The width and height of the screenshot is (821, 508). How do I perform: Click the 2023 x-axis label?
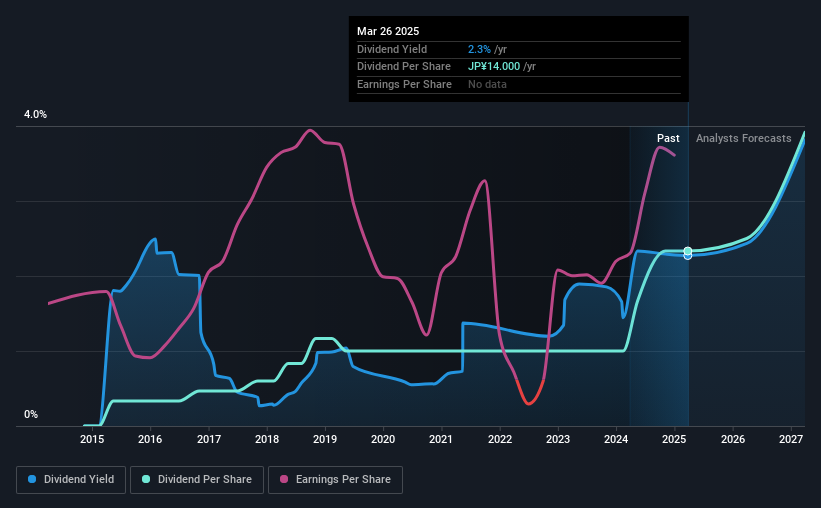[x=558, y=439]
